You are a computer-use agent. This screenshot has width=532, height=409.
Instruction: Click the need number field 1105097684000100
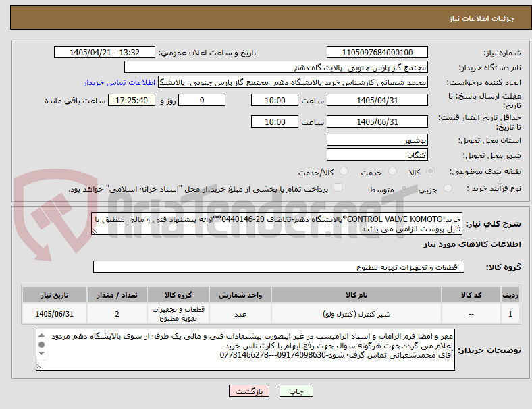[377, 53]
